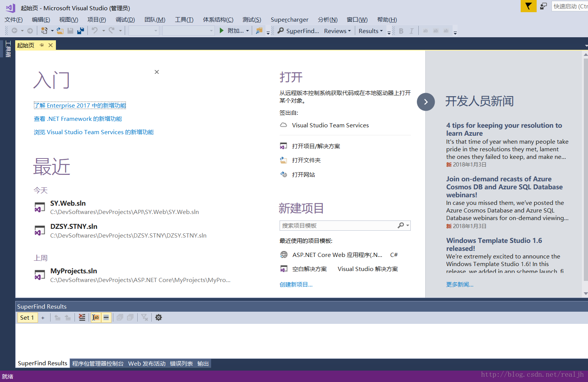Click previous result arrow in SuperFind
The image size is (588, 382).
click(57, 318)
